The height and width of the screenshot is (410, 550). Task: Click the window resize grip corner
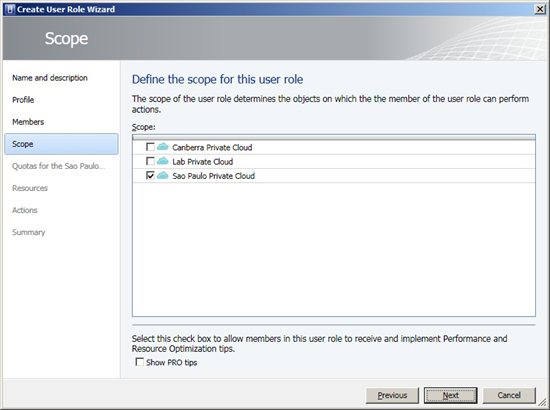point(542,402)
